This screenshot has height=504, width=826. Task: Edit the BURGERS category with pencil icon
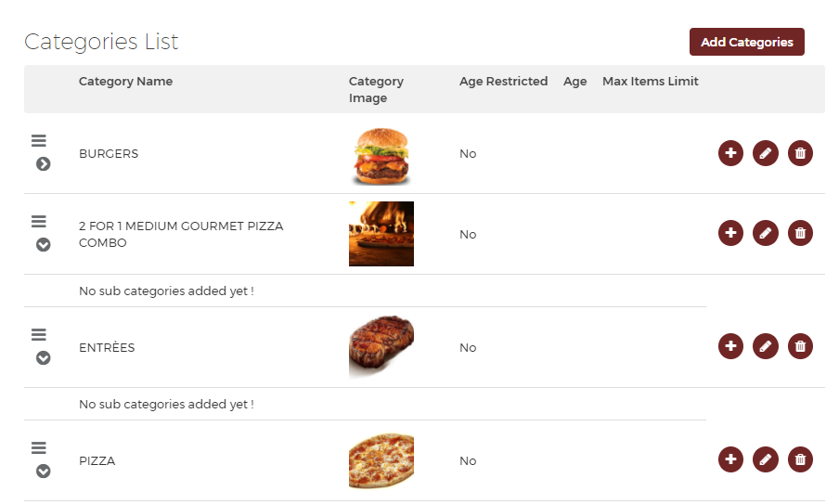(x=766, y=153)
